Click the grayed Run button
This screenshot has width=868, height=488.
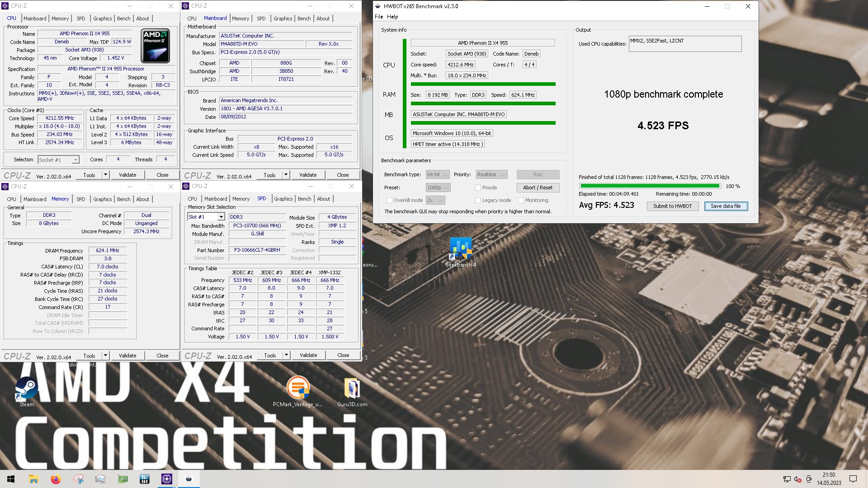tap(538, 174)
